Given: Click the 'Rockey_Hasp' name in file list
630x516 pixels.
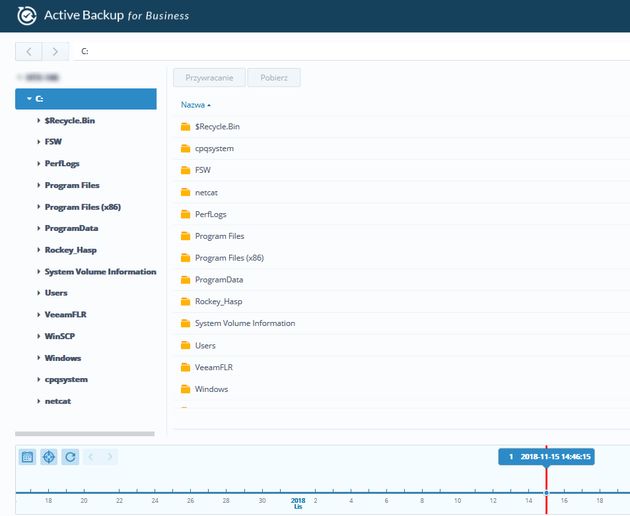Looking at the screenshot, I should pos(219,302).
